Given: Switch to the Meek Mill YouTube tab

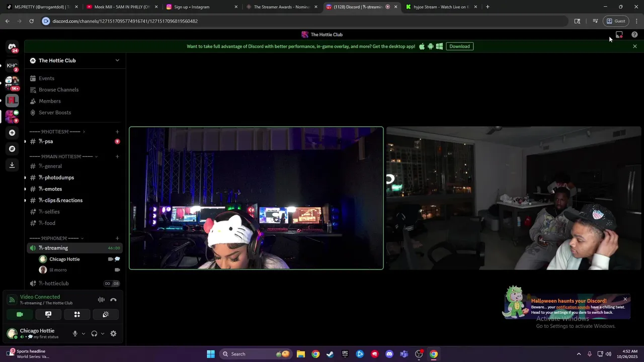Looking at the screenshot, I should [x=122, y=7].
